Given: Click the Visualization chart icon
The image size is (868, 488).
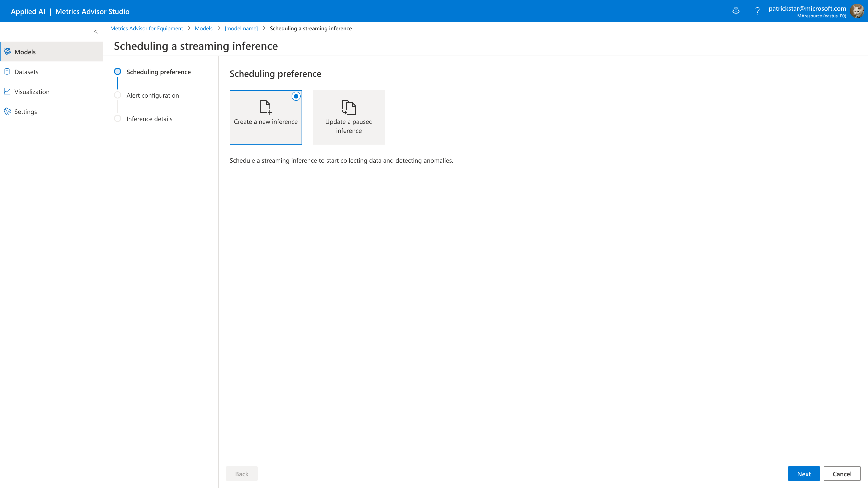Looking at the screenshot, I should pos(7,91).
